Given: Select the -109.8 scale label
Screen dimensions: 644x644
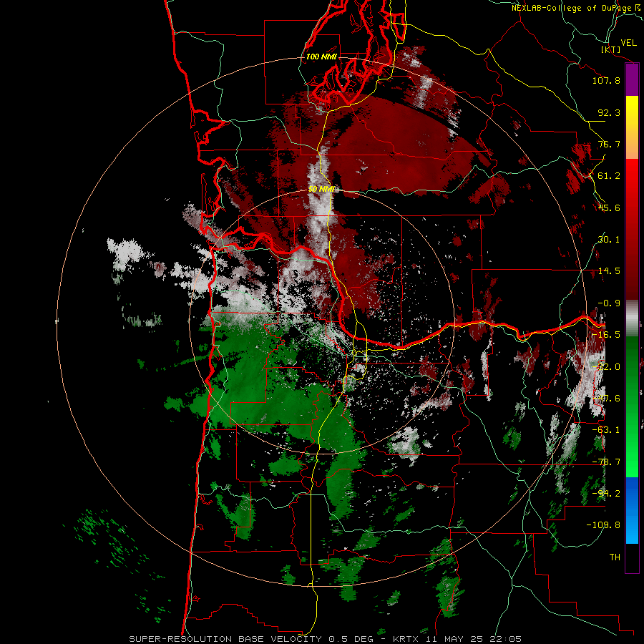Looking at the screenshot, I should [603, 525].
